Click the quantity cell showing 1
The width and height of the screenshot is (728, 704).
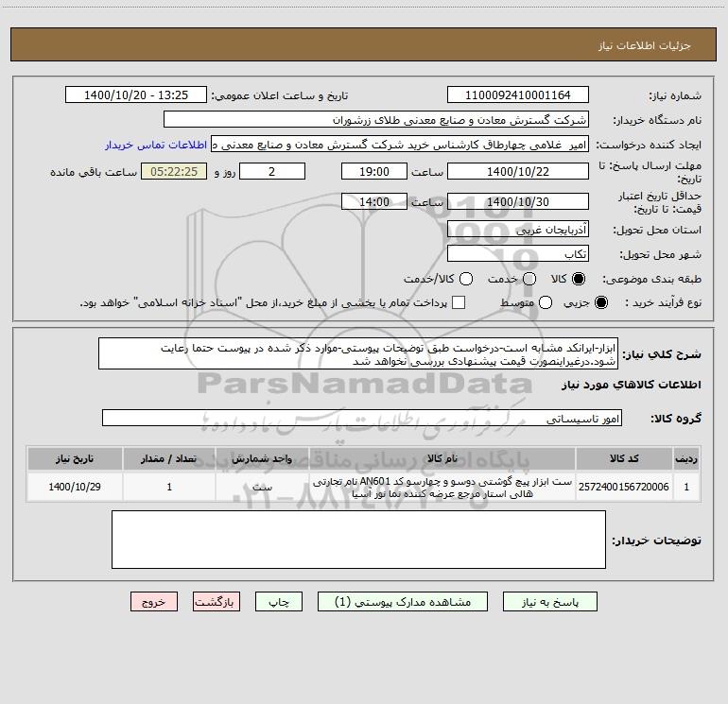point(169,487)
